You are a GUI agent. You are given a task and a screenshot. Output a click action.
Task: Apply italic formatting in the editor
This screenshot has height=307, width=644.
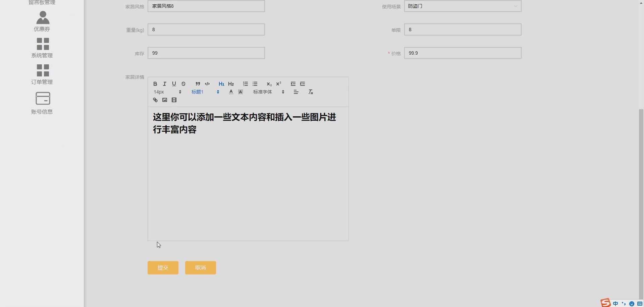pos(164,84)
